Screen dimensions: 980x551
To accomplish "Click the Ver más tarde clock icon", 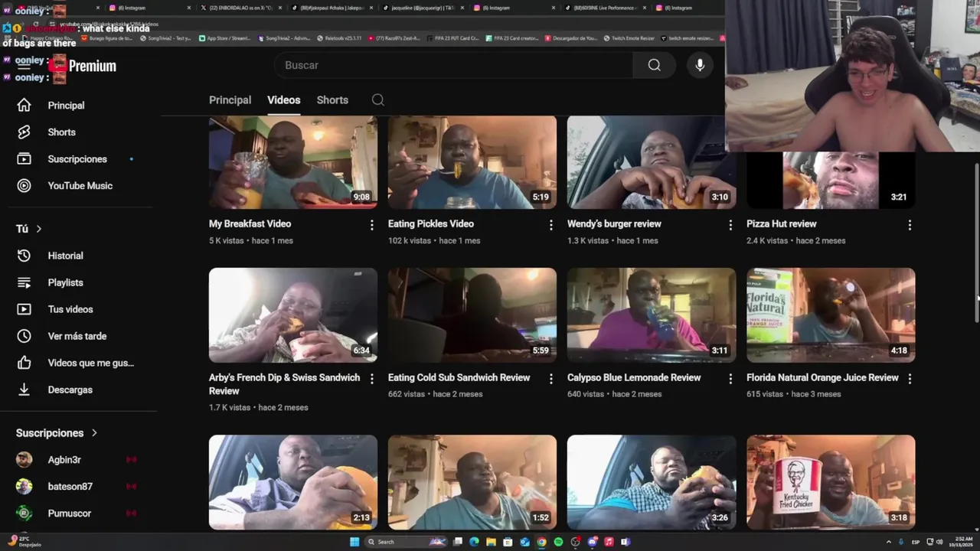I will pyautogui.click(x=24, y=336).
